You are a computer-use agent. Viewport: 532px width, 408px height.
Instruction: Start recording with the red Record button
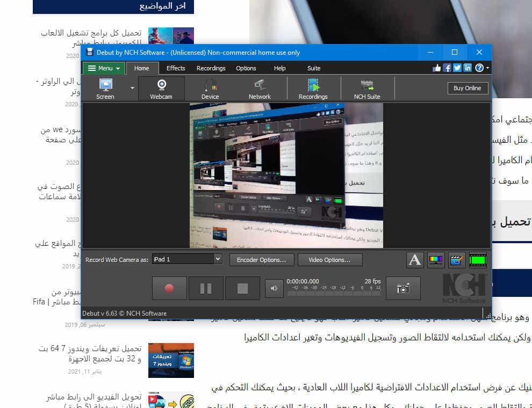coord(169,288)
